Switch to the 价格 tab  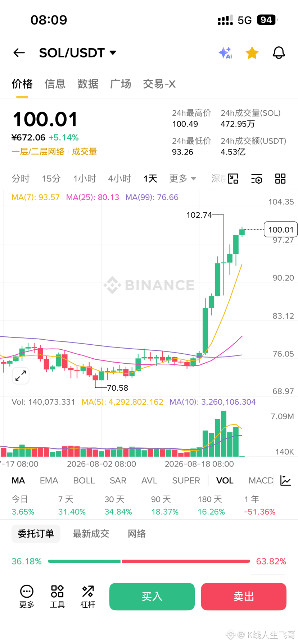[x=22, y=84]
